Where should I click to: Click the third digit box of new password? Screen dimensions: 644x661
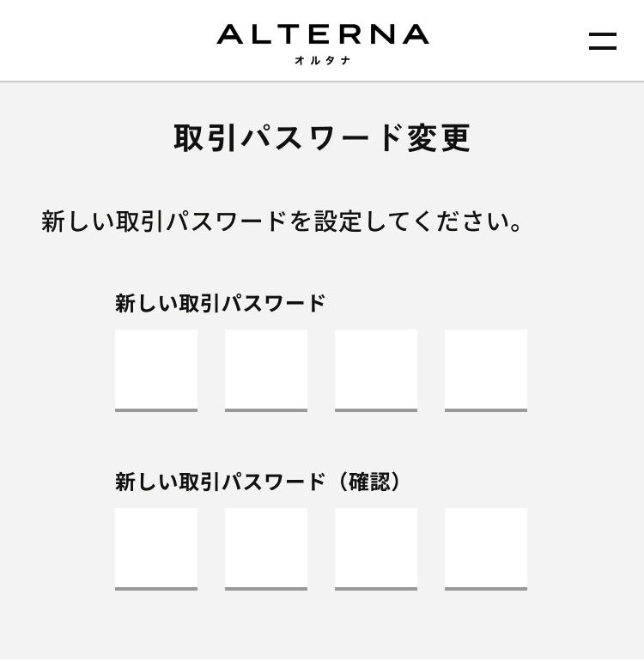click(x=376, y=369)
